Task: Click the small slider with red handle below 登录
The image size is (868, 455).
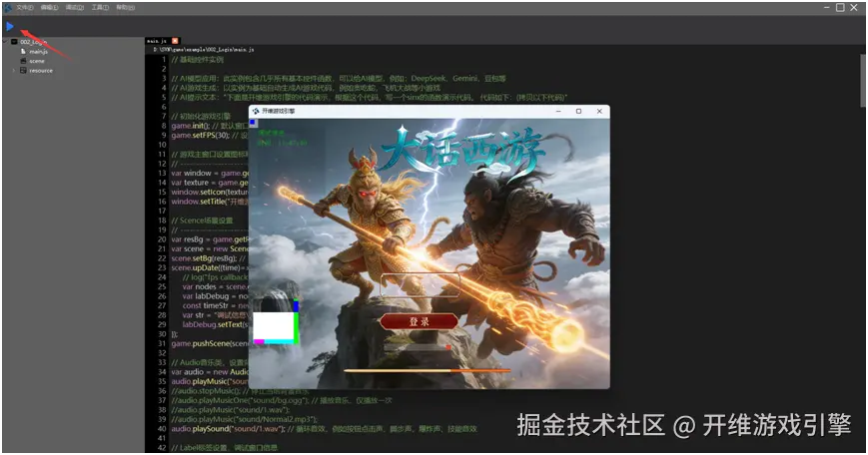Action: (418, 347)
